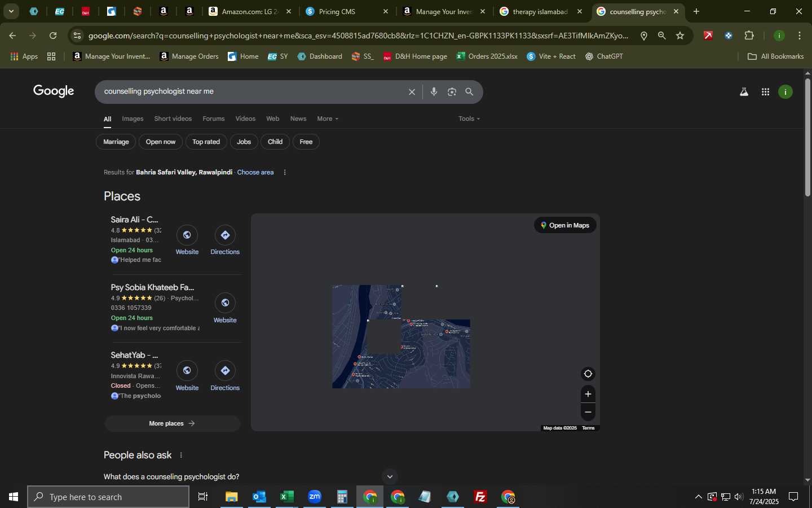812x508 pixels.
Task: Open Google Lens image search icon
Action: pyautogui.click(x=452, y=92)
